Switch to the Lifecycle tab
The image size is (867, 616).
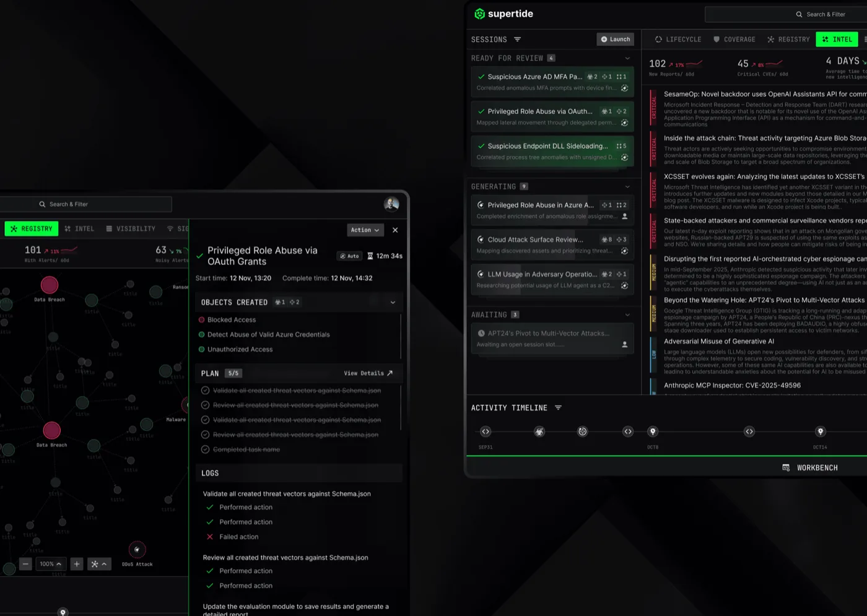pos(678,39)
